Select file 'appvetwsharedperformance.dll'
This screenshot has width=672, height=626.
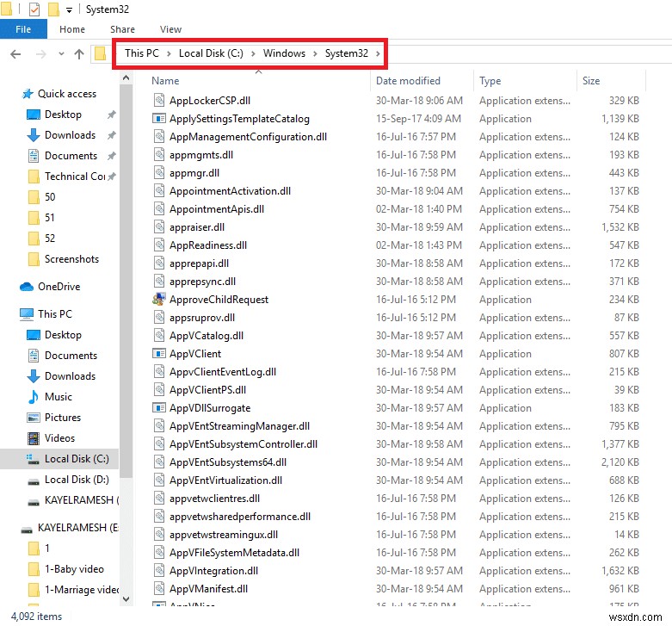(x=239, y=517)
